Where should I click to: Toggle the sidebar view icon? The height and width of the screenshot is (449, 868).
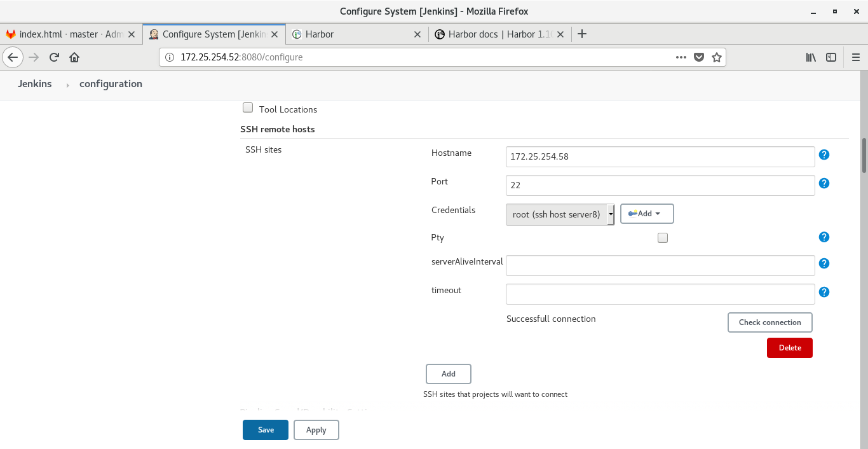[831, 57]
